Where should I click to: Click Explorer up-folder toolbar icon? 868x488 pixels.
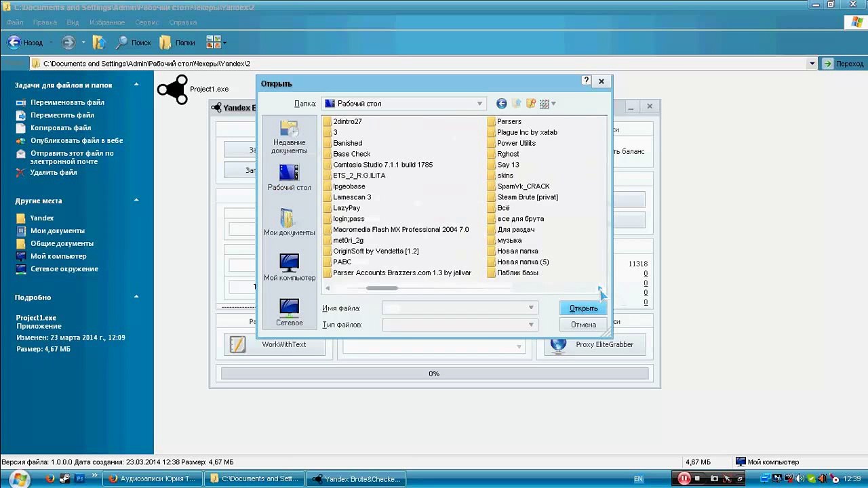point(99,43)
